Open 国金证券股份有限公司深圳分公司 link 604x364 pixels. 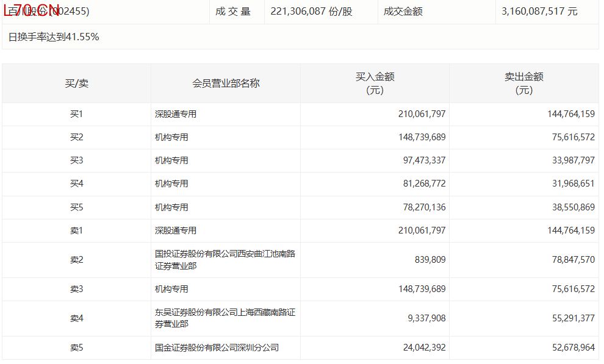[217, 348]
